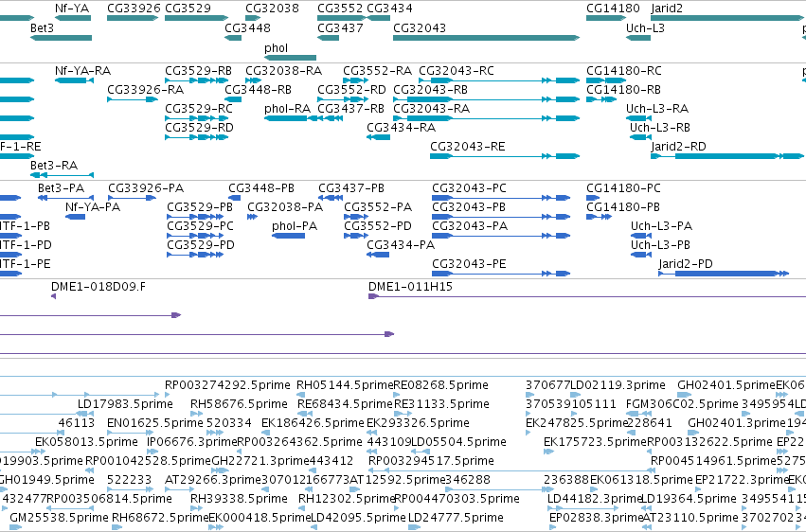This screenshot has width=806, height=532.
Task: Select the CG33926 gene label in top track
Action: pyautogui.click(x=134, y=9)
